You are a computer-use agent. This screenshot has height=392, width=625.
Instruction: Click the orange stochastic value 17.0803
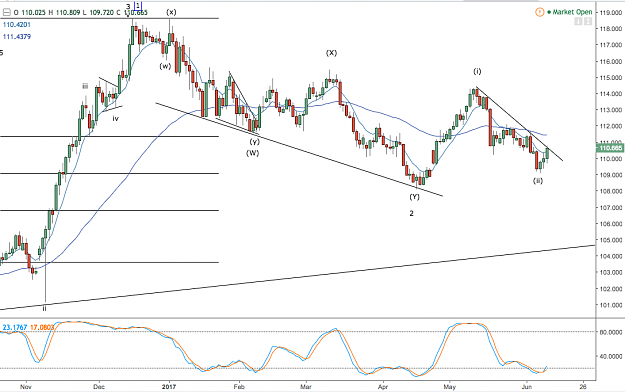[42, 328]
